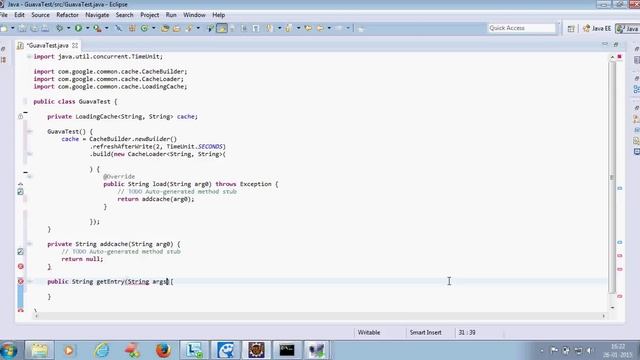This screenshot has width=640, height=360.
Task: Collapse the GuavaTest() constructor fold marker
Action: pos(29,131)
